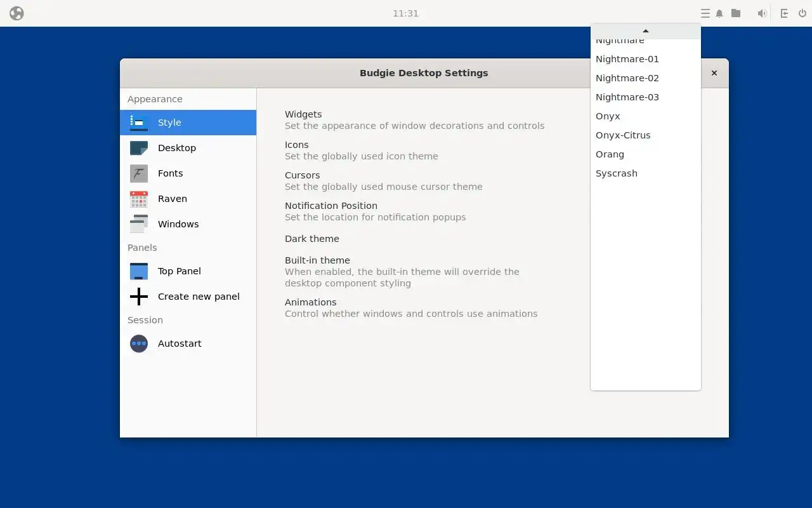Click the Notification Position label
The width and height of the screenshot is (812, 508).
(x=331, y=206)
